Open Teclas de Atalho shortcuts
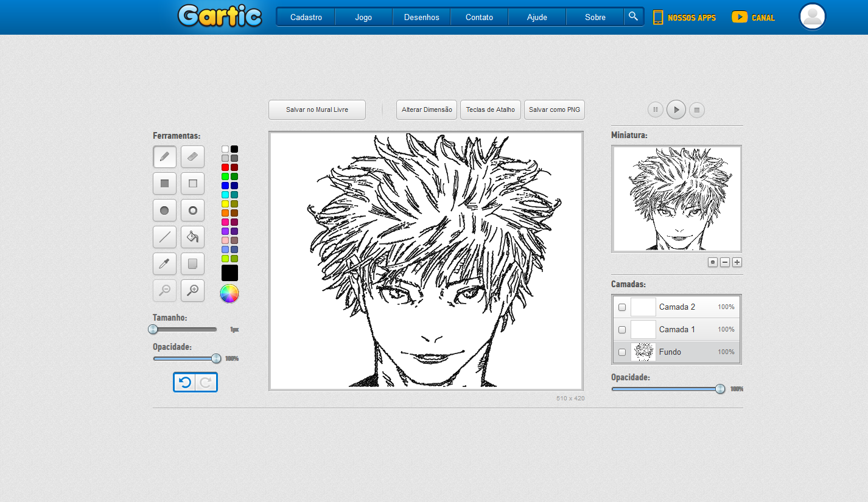 click(491, 110)
